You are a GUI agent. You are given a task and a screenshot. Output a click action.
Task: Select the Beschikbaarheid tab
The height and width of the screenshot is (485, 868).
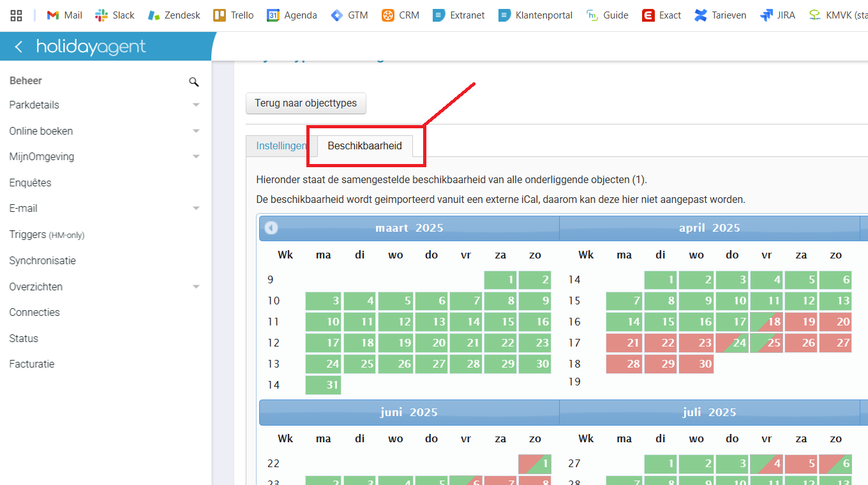pyautogui.click(x=365, y=146)
